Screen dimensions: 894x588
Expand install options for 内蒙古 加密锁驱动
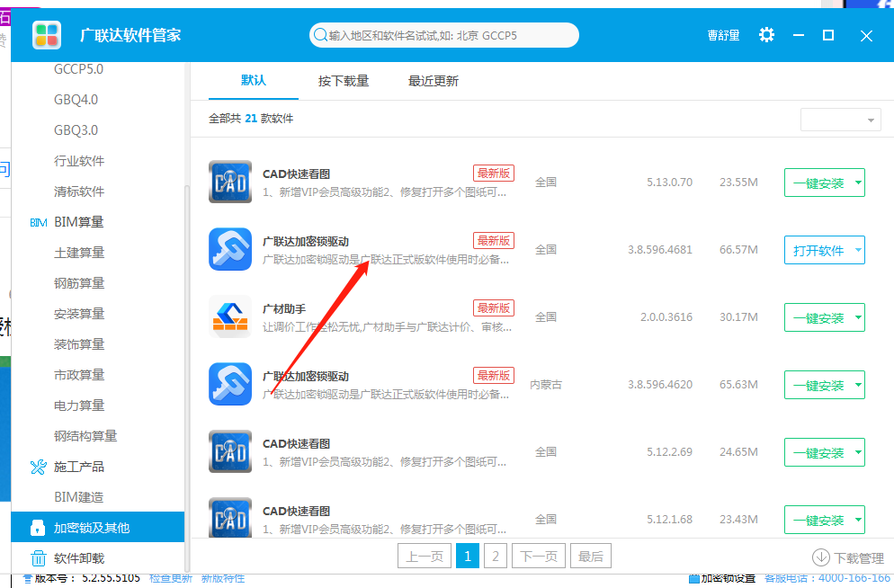click(x=858, y=385)
